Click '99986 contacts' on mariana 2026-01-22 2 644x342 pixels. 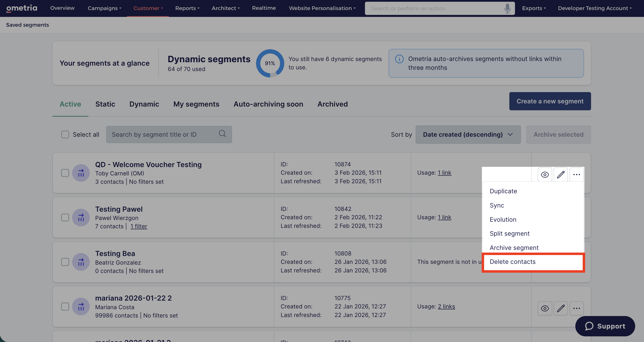116,316
